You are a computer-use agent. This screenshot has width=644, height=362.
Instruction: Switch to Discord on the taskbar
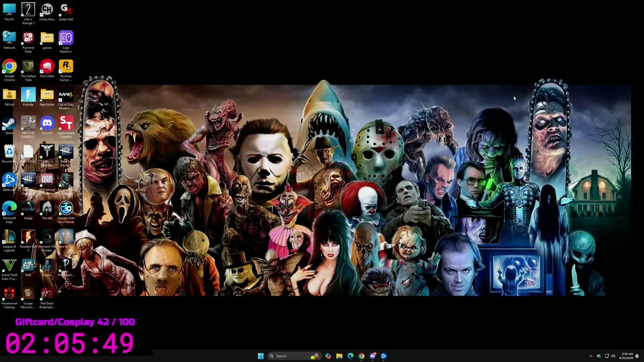click(x=372, y=356)
